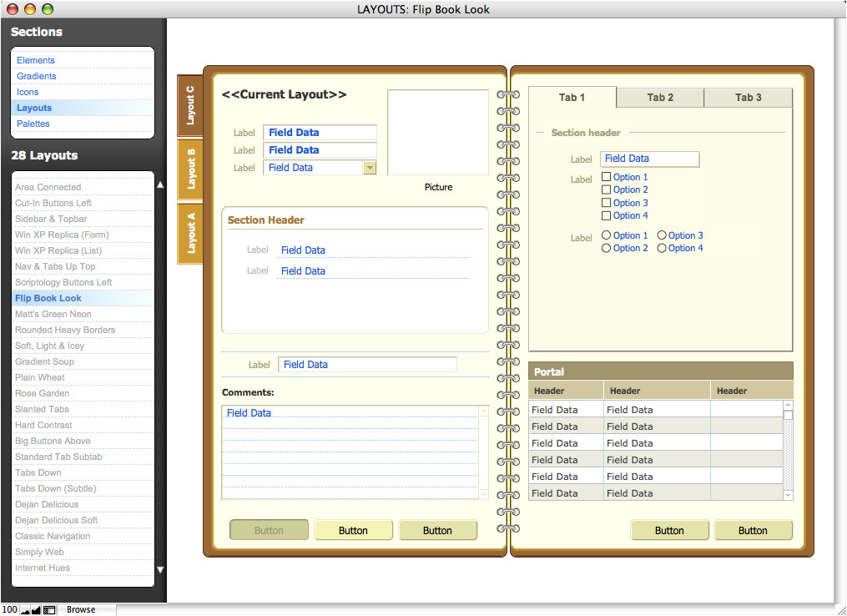This screenshot has height=616, width=847.
Task: Select the Hard Contrast layout
Action: [83, 425]
